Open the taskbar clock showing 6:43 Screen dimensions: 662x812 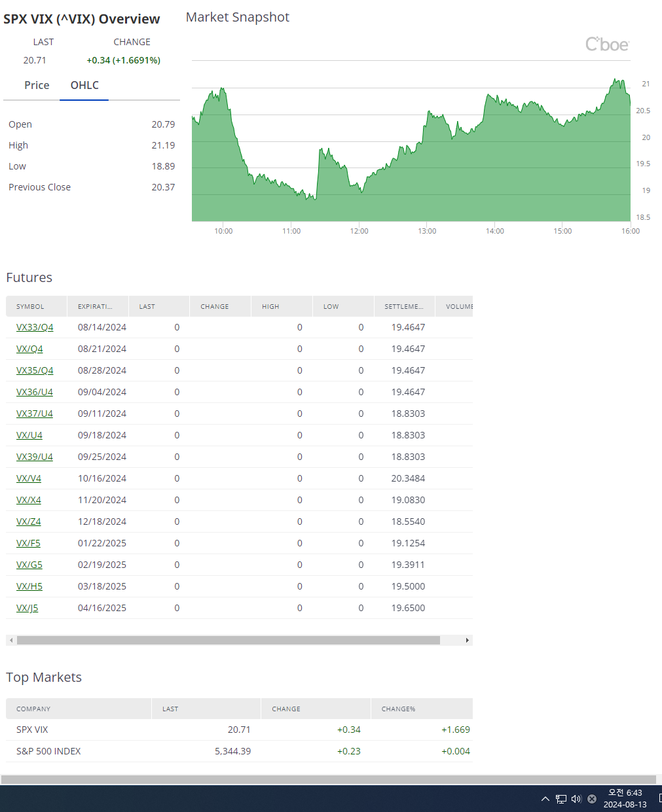[625, 799]
